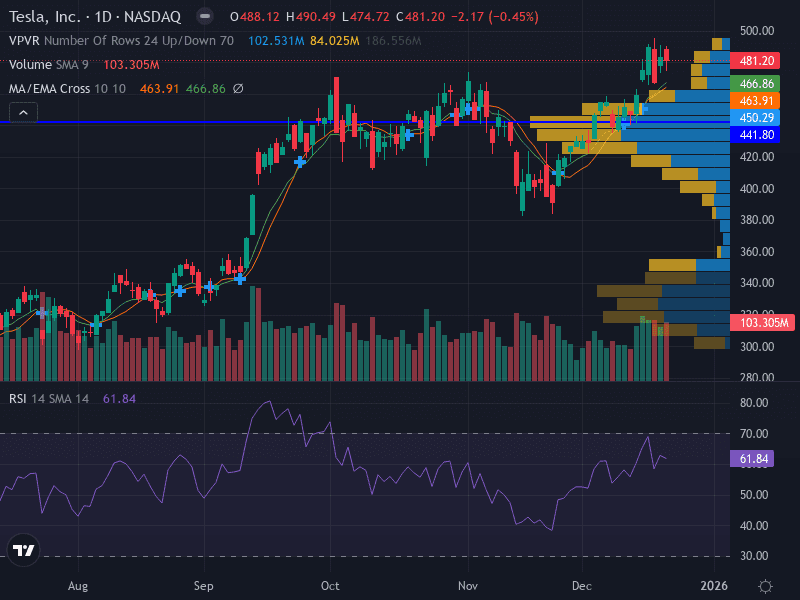Click the 450.29 price axis label
Viewport: 800px width, 600px height.
pos(756,117)
